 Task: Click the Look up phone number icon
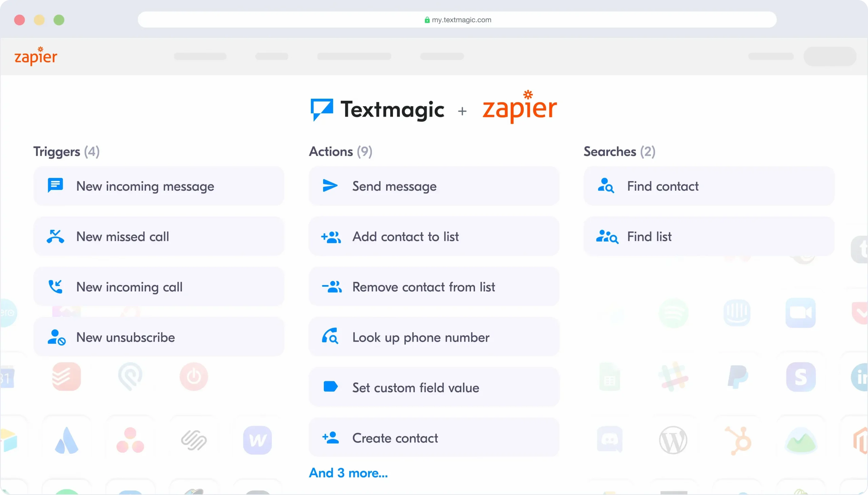[330, 336]
